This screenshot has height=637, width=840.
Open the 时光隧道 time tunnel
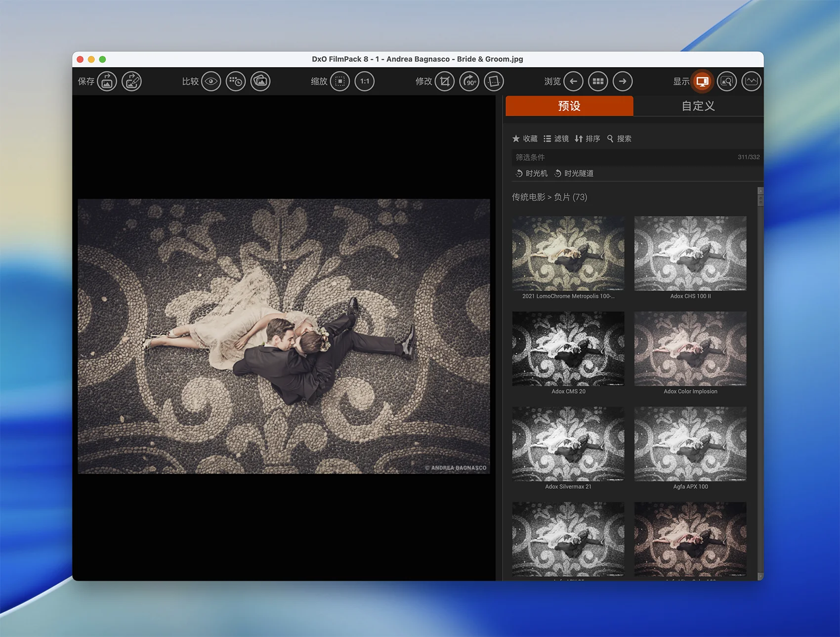click(574, 173)
